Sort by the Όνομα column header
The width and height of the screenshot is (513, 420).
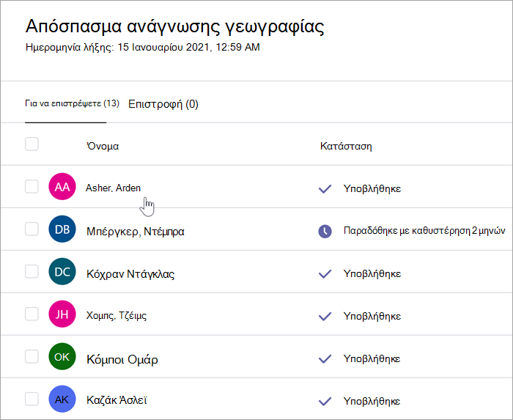pos(103,146)
